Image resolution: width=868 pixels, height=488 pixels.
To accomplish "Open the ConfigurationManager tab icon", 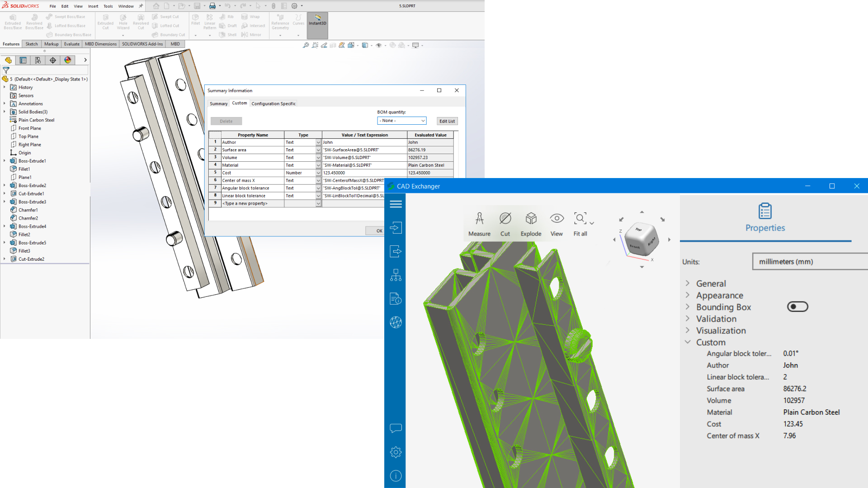I will point(38,60).
